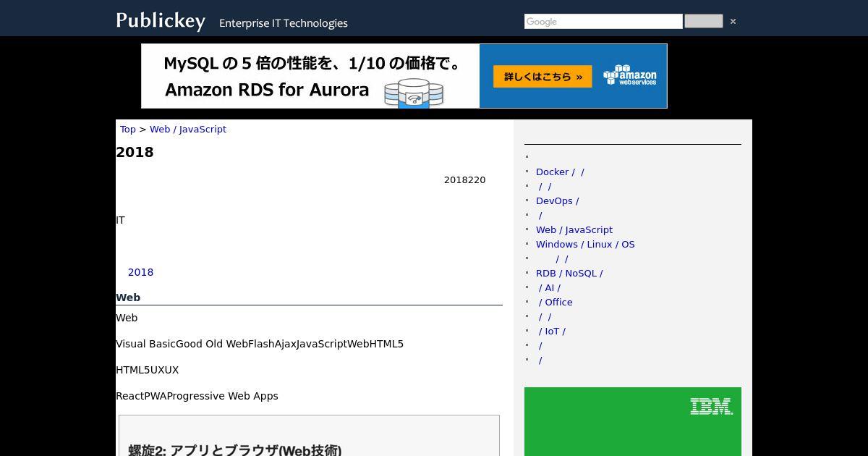Click the IBM logo in the green ad
868x456 pixels.
711,406
